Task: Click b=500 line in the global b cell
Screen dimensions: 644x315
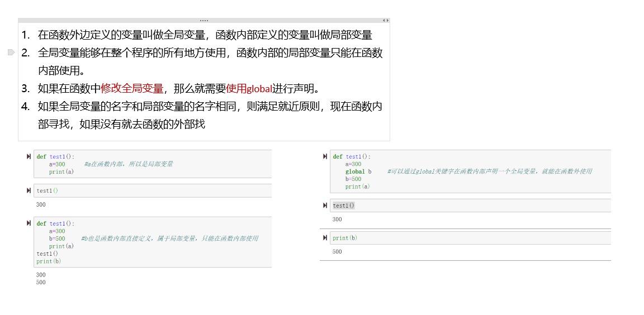Action: (353, 179)
